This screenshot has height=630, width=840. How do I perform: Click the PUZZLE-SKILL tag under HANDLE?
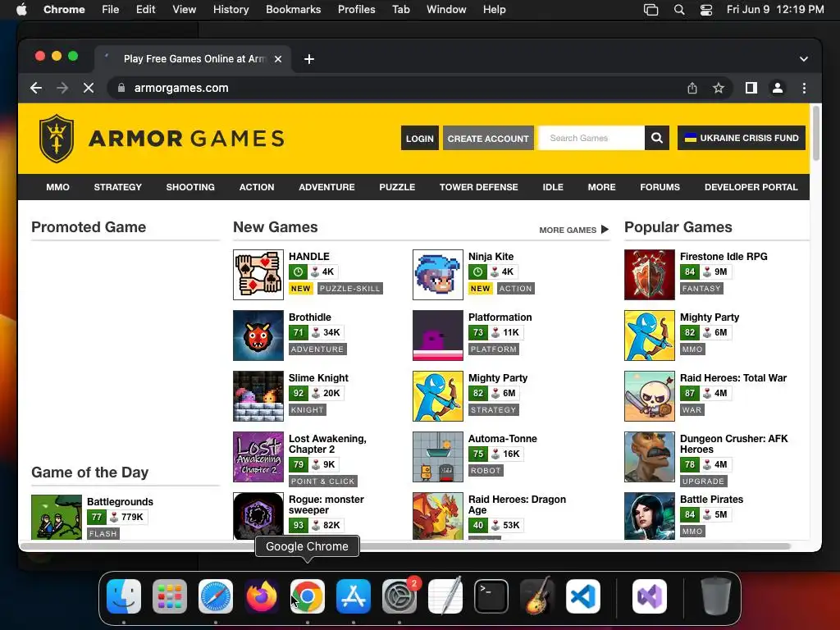coord(349,288)
